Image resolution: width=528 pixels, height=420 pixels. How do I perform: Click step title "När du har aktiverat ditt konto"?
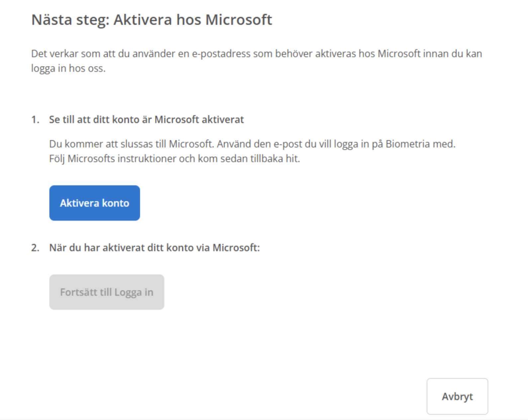(x=154, y=248)
